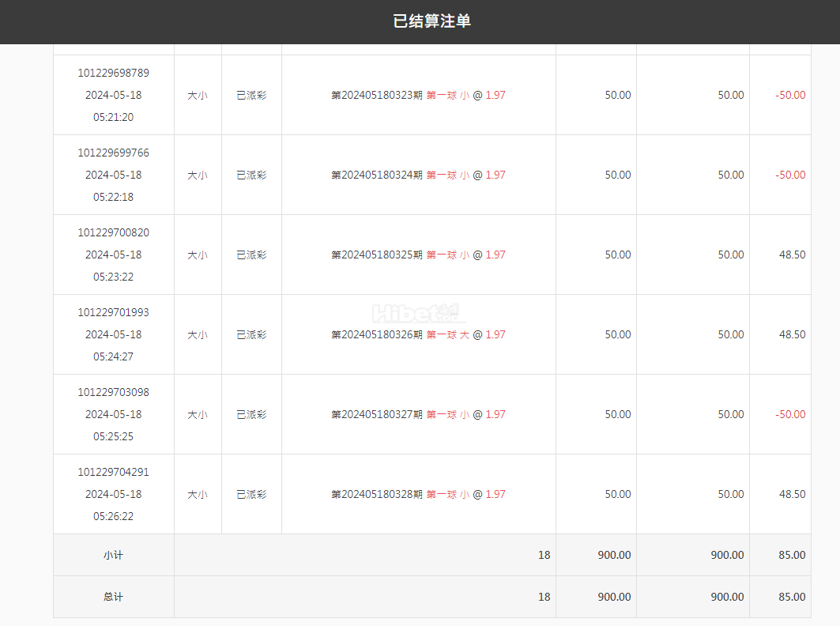Click 大小 type for order 101229704291
This screenshot has height=626, width=840.
[x=198, y=495]
